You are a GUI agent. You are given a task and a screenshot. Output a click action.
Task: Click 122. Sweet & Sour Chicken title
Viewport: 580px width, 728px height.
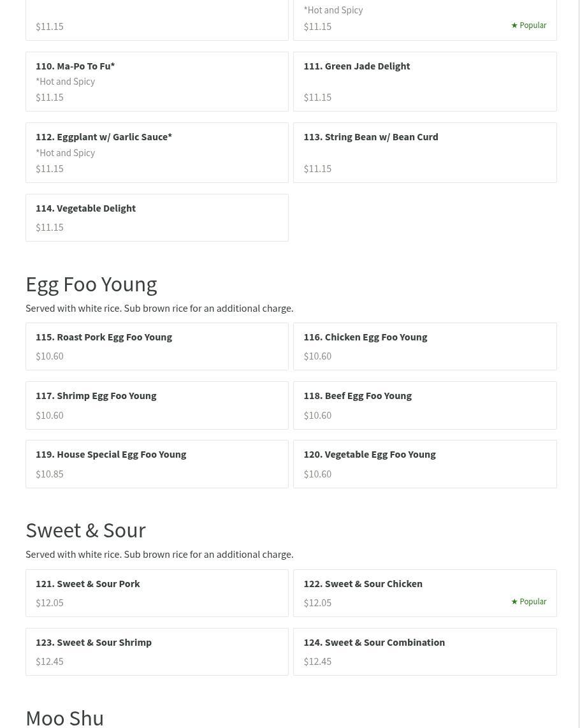click(x=363, y=583)
